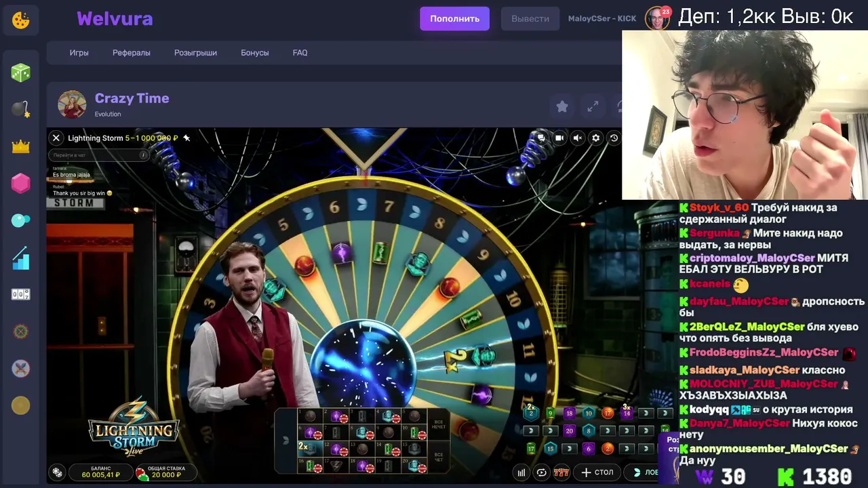The height and width of the screenshot is (488, 868).
Task: Select the pink hexagon game icon
Action: (20, 183)
